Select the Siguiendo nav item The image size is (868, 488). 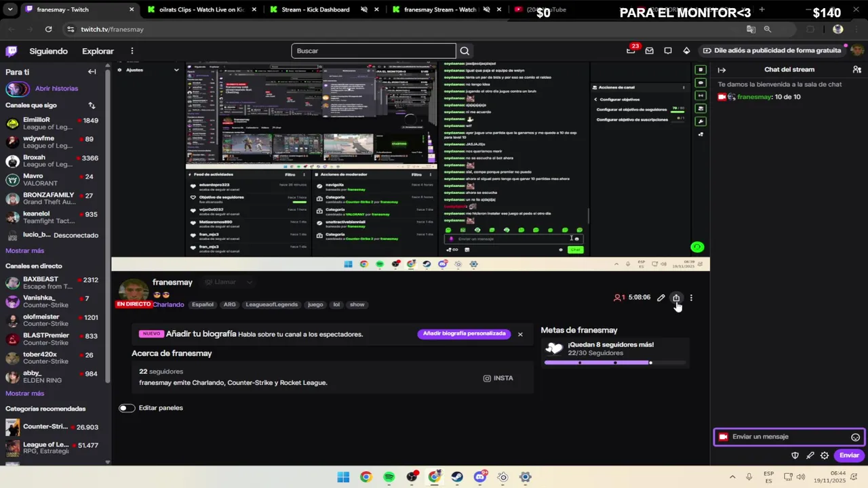click(48, 51)
